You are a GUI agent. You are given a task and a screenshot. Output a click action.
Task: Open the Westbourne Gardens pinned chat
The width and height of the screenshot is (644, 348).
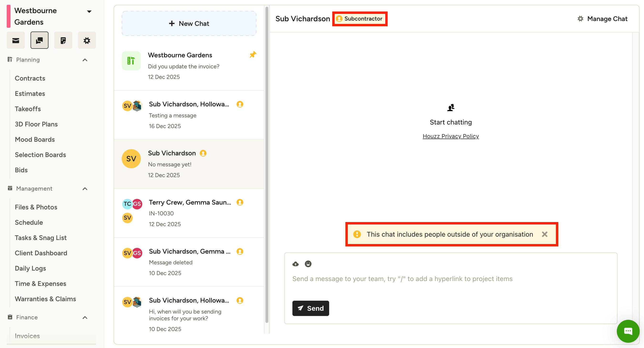pos(189,66)
